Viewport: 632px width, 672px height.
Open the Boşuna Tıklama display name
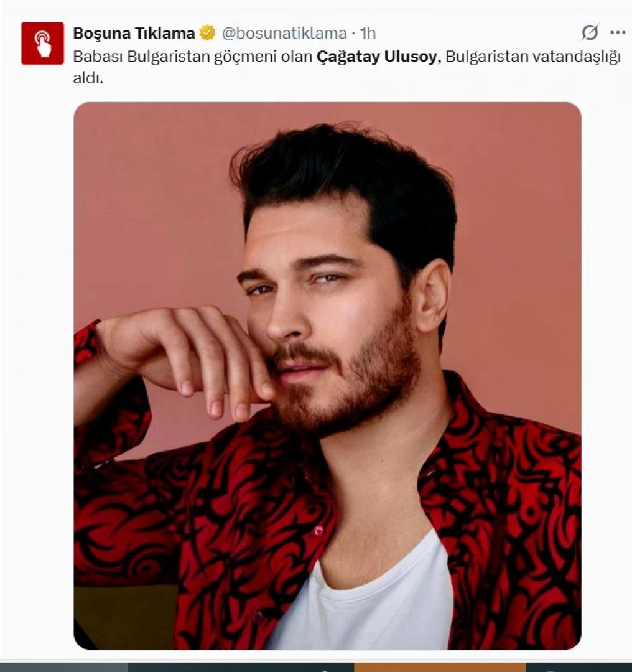click(x=134, y=33)
